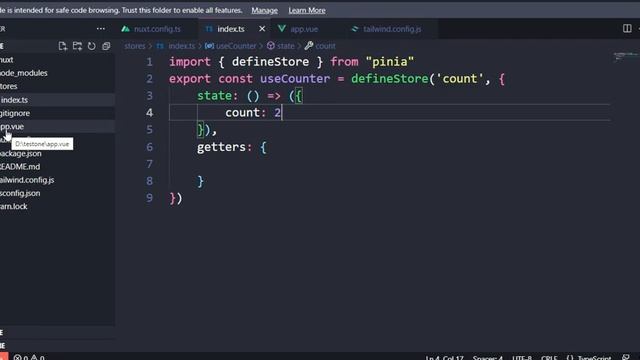Click line number 9 in the gutter
The height and width of the screenshot is (360, 640).
pyautogui.click(x=149, y=198)
